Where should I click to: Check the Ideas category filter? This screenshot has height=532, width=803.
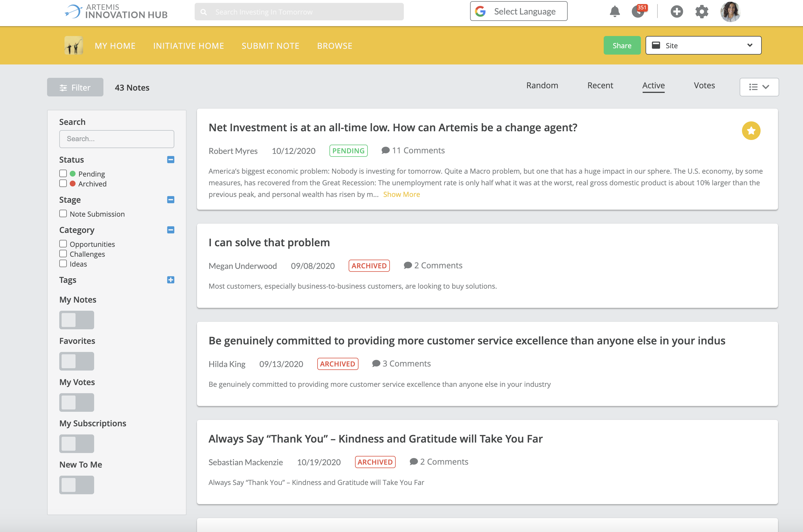[x=63, y=264]
